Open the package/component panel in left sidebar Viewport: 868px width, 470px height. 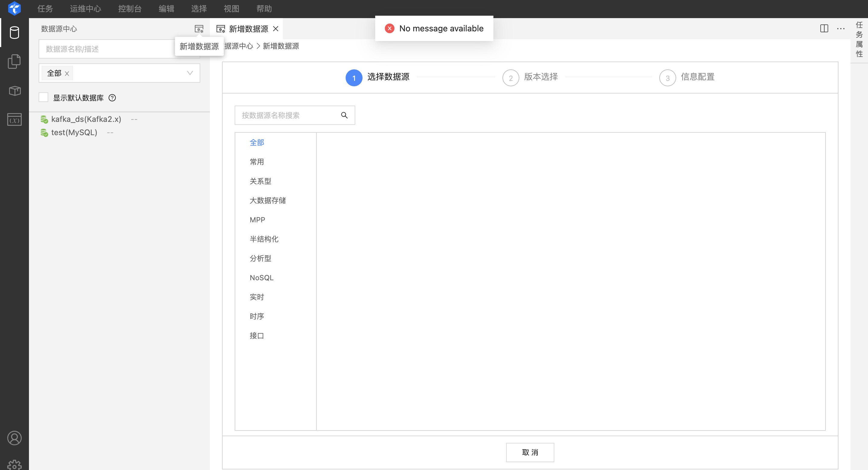point(14,90)
